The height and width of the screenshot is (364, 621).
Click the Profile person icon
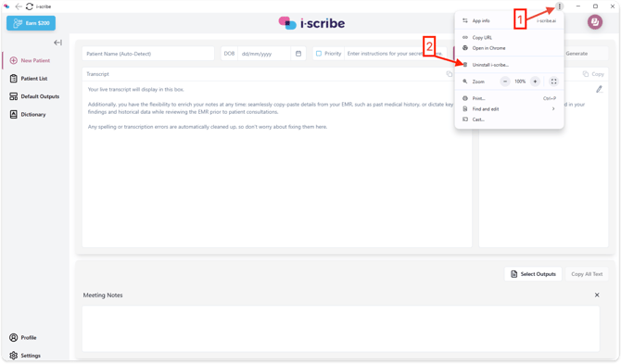tap(14, 337)
